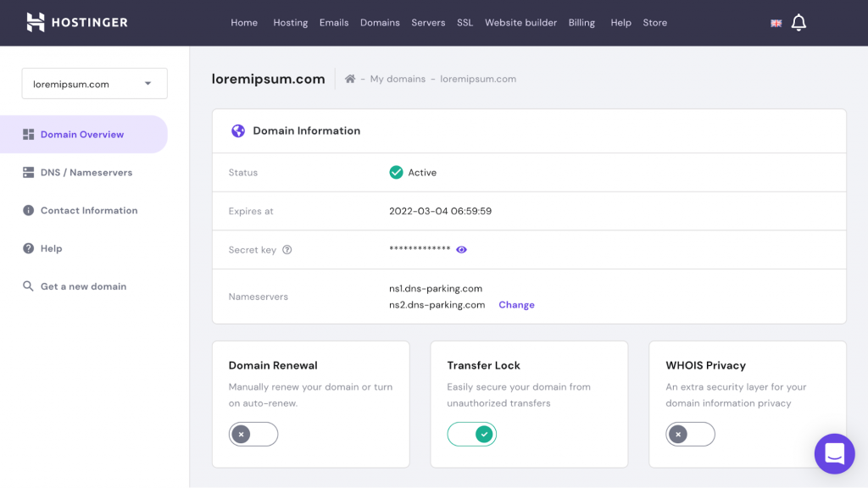The image size is (868, 488).
Task: Click the Domain Information globe icon
Action: pos(238,130)
